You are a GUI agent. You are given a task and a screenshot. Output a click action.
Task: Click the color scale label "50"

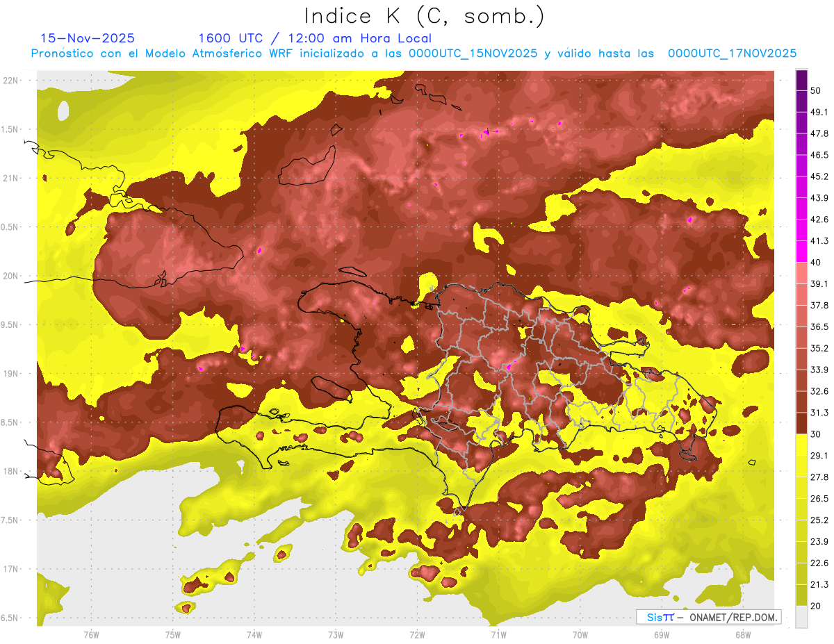click(817, 91)
